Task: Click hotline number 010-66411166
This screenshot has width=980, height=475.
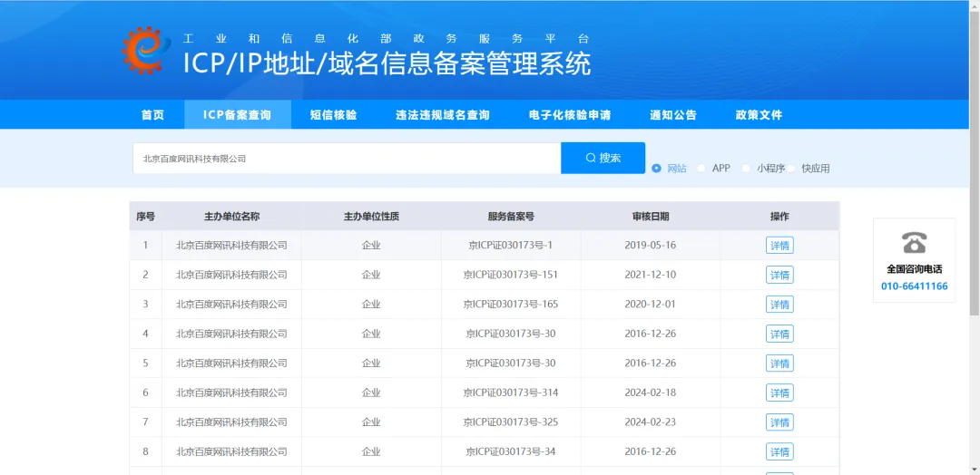Action: 914,286
